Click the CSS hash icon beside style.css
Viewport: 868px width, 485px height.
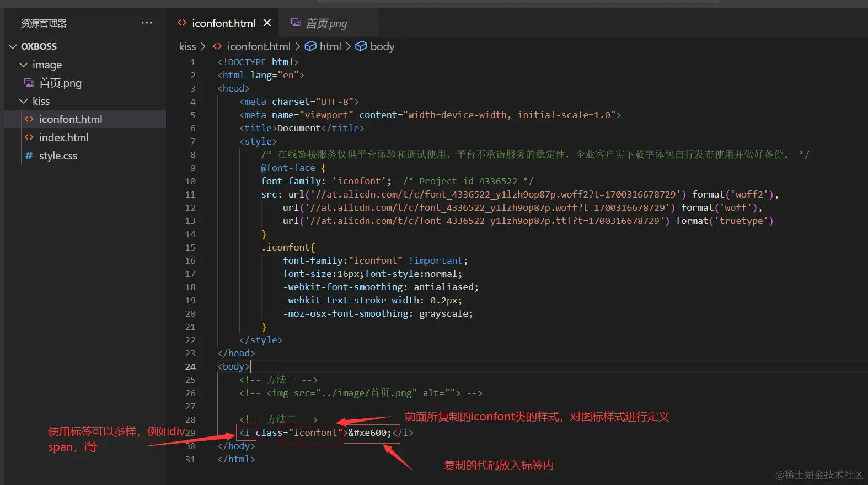point(29,156)
